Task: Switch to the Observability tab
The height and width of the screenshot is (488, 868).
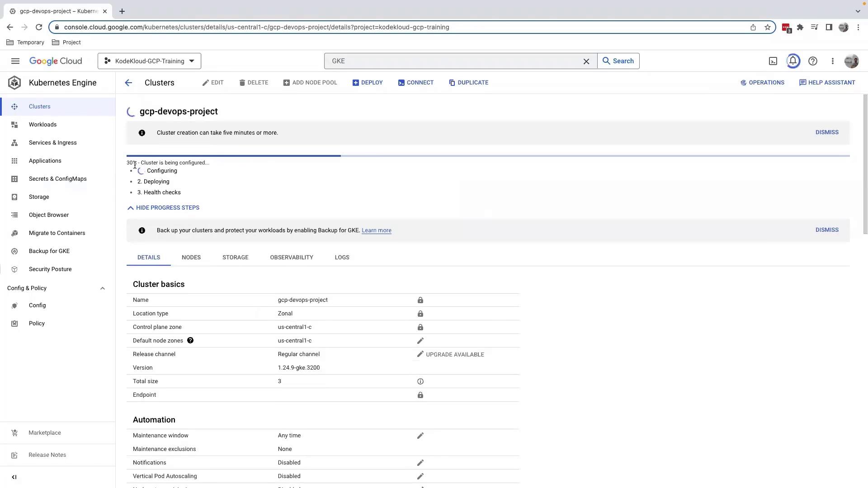Action: tap(292, 258)
